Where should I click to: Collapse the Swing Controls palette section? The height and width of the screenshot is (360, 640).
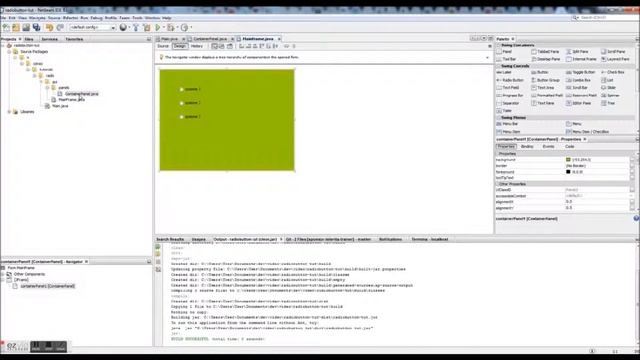point(499,66)
